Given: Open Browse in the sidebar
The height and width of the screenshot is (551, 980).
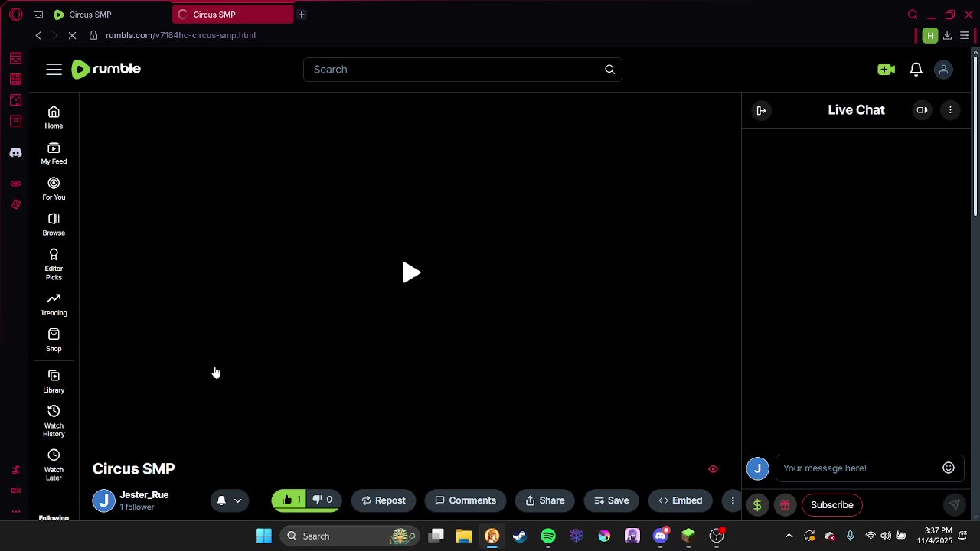Looking at the screenshot, I should (54, 224).
